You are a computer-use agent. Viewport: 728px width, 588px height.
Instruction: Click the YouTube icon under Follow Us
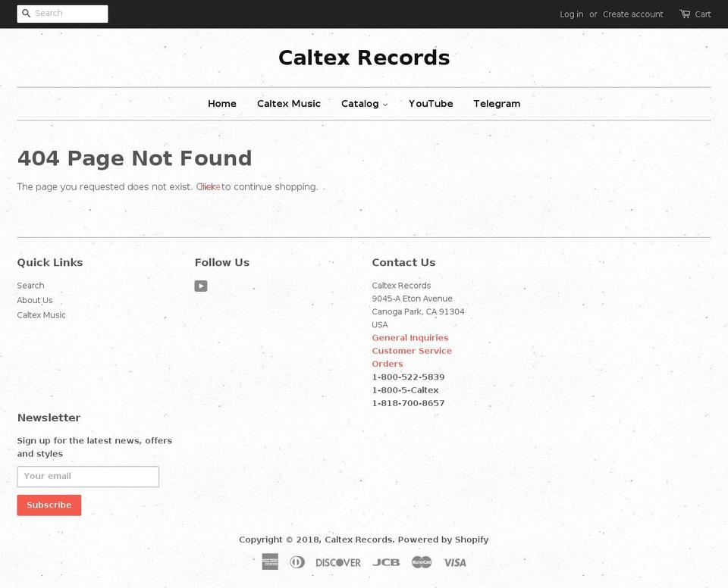pyautogui.click(x=201, y=286)
